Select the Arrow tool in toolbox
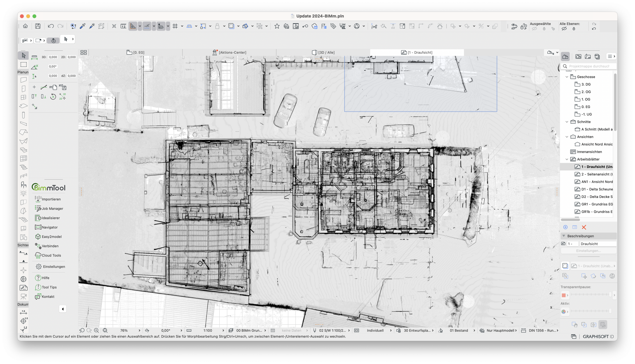 (x=24, y=55)
